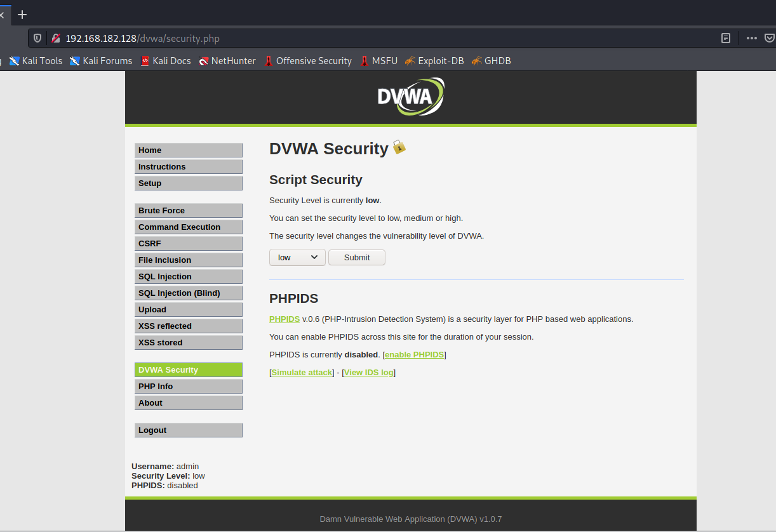This screenshot has height=532, width=776.
Task: Click View IDS log link
Action: click(x=368, y=372)
